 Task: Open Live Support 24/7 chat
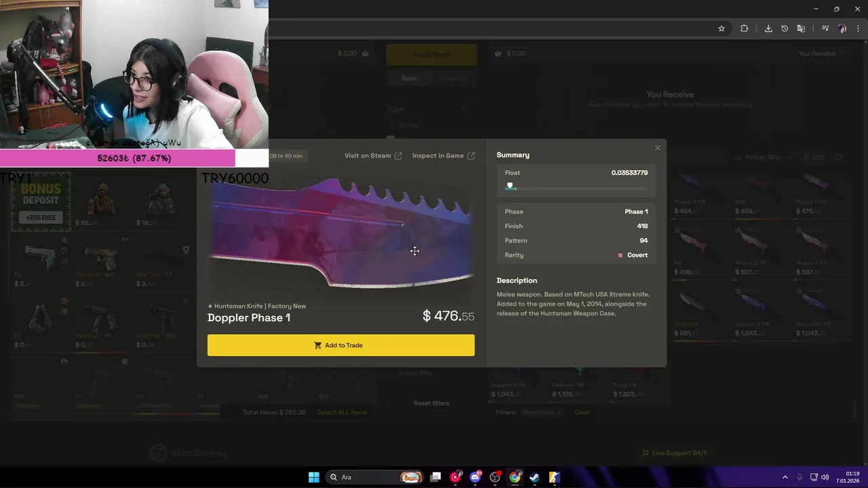point(675,453)
